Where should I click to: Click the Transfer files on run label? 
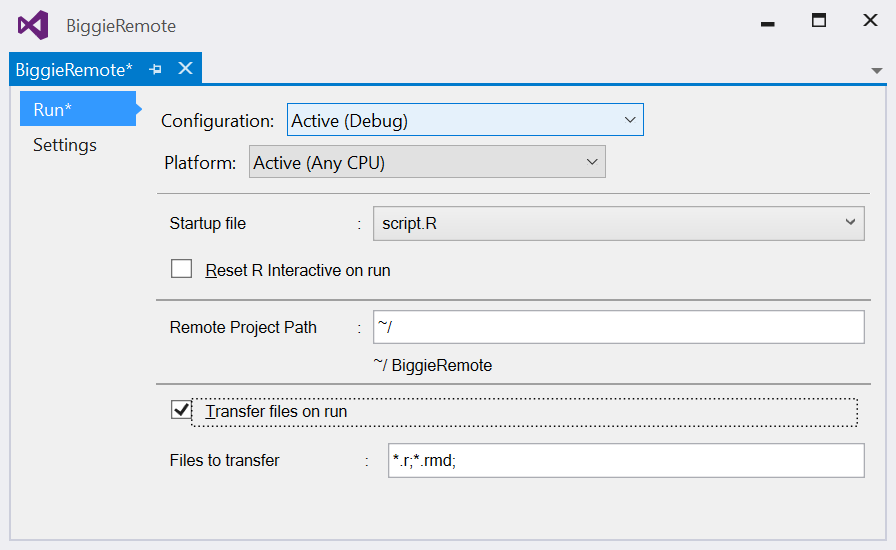tap(276, 412)
